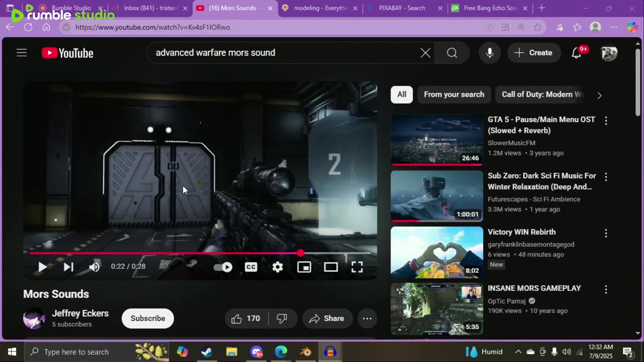
Task: Open video player settings gear
Action: point(278,267)
